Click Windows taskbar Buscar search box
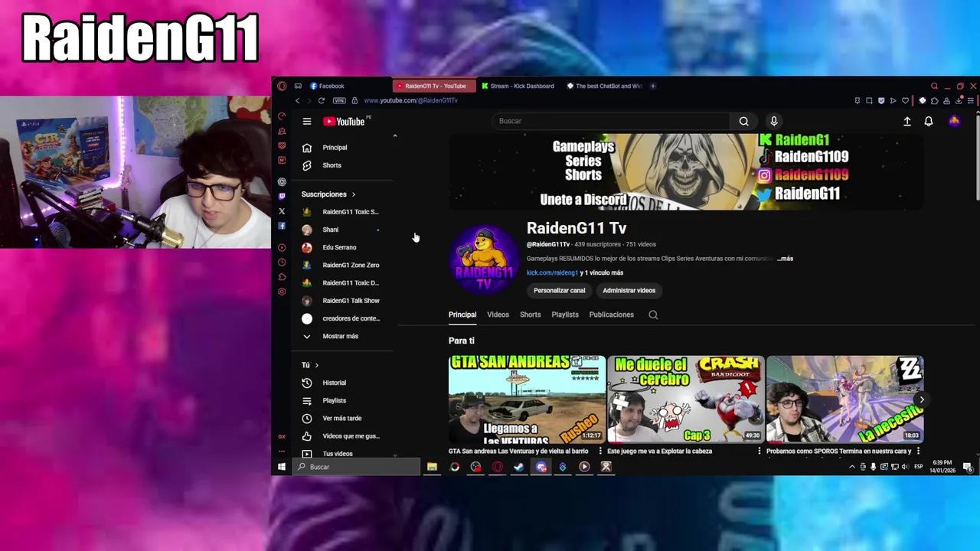Image resolution: width=980 pixels, height=551 pixels. (x=357, y=467)
